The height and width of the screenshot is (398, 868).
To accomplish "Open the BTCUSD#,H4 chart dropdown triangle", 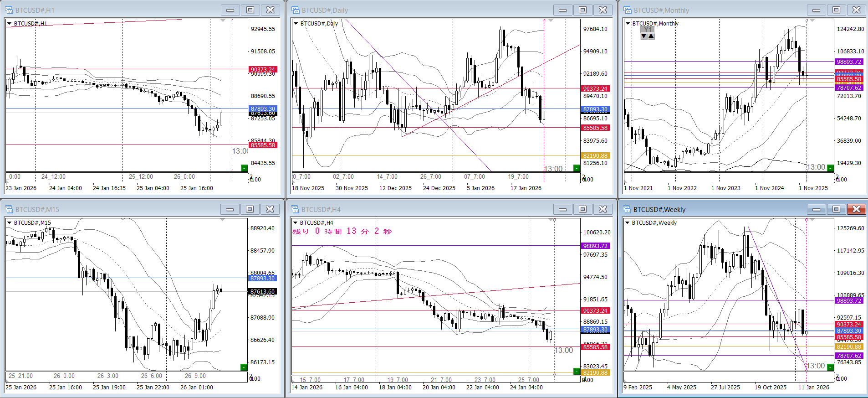I will 296,223.
